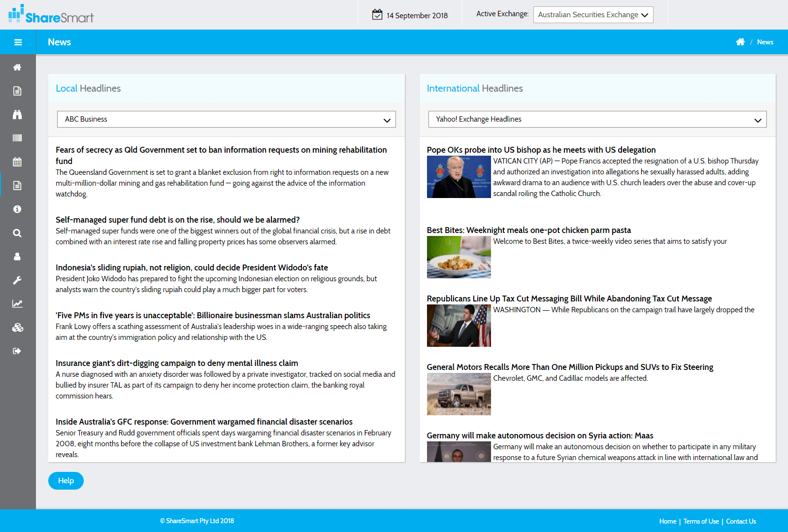This screenshot has width=788, height=532.
Task: Click the breadcrumb home icon
Action: click(x=740, y=42)
